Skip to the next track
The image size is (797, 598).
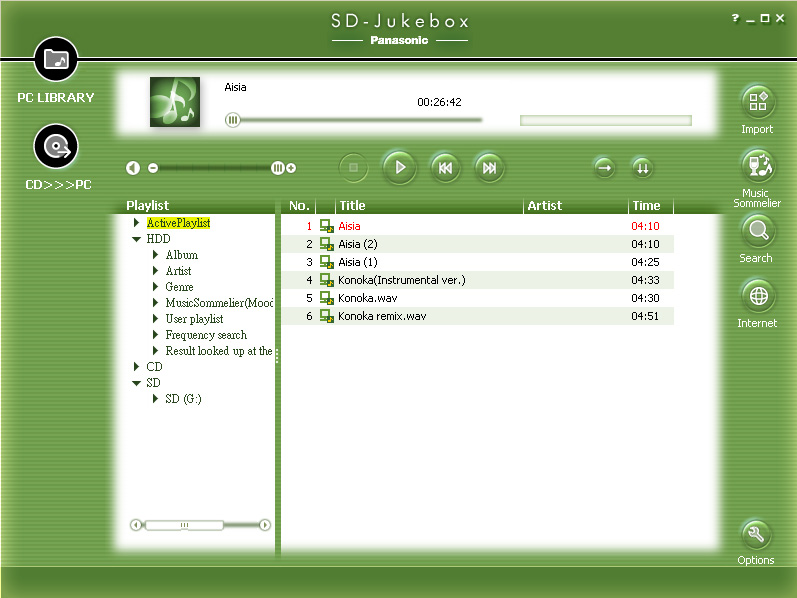click(x=489, y=168)
